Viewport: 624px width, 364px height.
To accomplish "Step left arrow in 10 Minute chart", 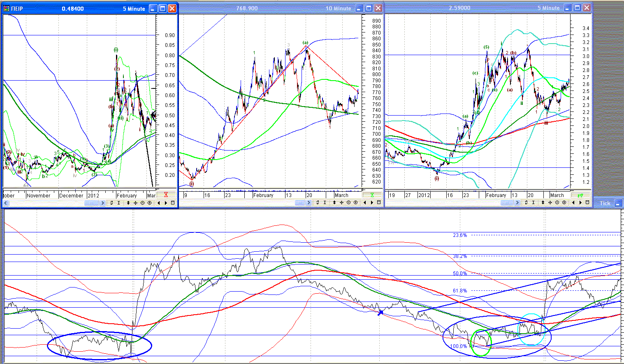I will click(365, 202).
